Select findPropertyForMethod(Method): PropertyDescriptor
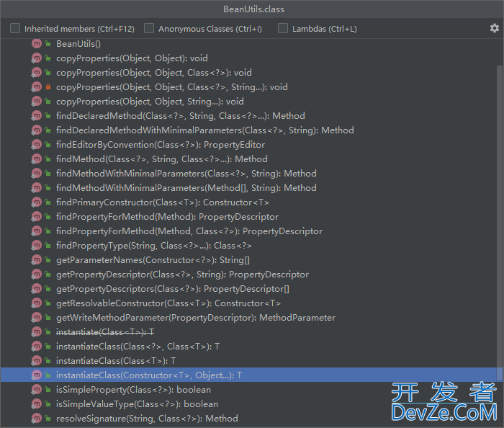504x428 pixels. 248,216
